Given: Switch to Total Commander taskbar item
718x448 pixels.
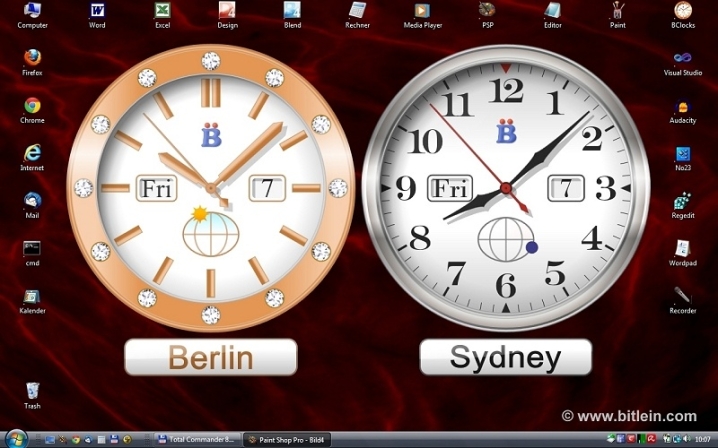Looking at the screenshot, I should [198, 439].
